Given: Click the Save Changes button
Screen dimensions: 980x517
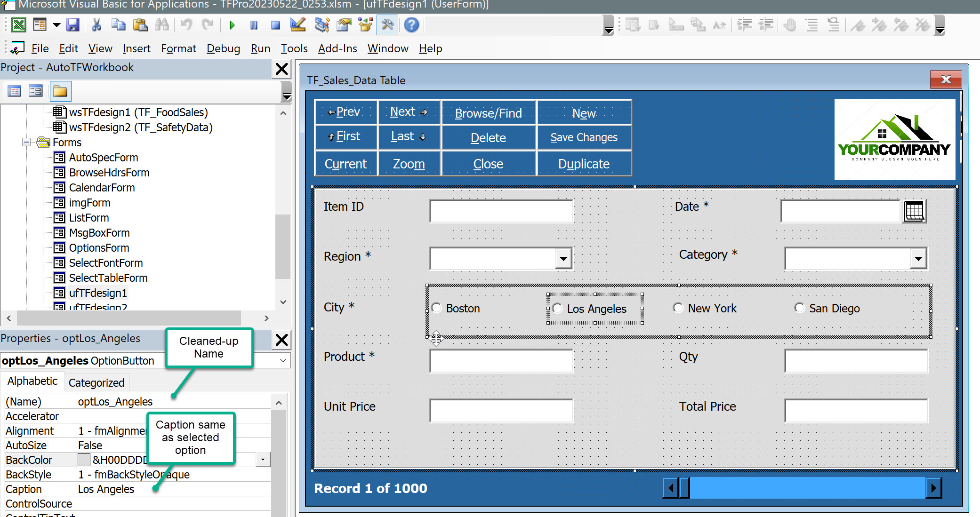Looking at the screenshot, I should pos(584,137).
